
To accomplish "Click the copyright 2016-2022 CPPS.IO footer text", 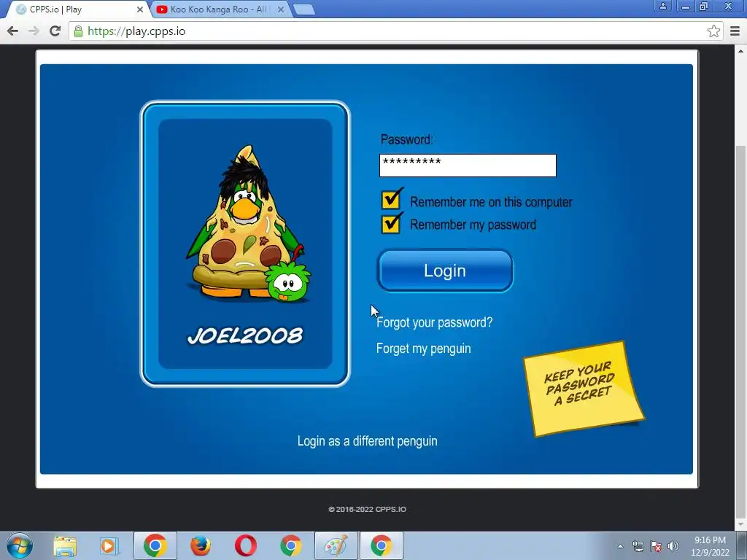I will pyautogui.click(x=367, y=509).
